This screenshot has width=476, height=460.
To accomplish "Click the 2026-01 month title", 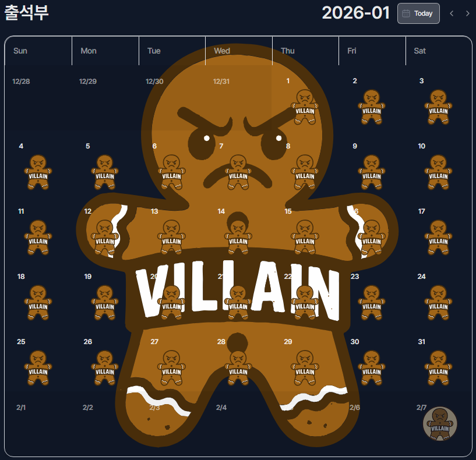I will tap(356, 13).
